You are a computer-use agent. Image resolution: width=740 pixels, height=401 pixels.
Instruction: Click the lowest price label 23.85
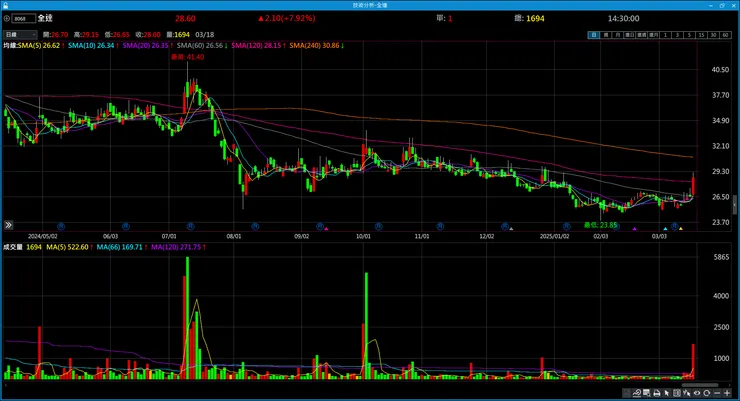(x=600, y=225)
